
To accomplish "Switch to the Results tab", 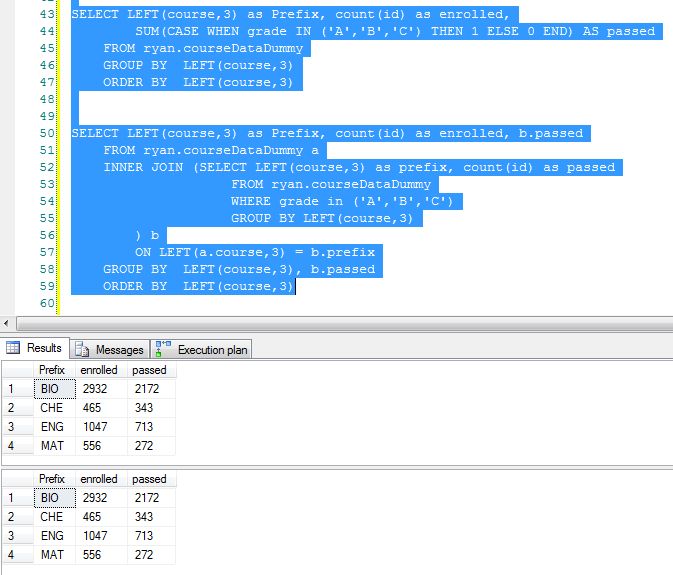I will point(35,348).
